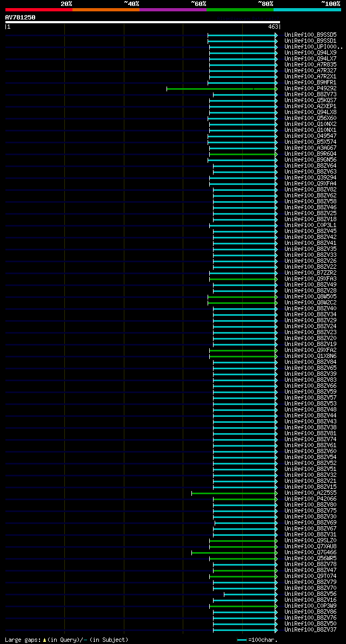Image resolution: width=346 pixels, height=644 pixels.
Task: Select the UniRef100_B8ZV66 label
Action: point(310,386)
